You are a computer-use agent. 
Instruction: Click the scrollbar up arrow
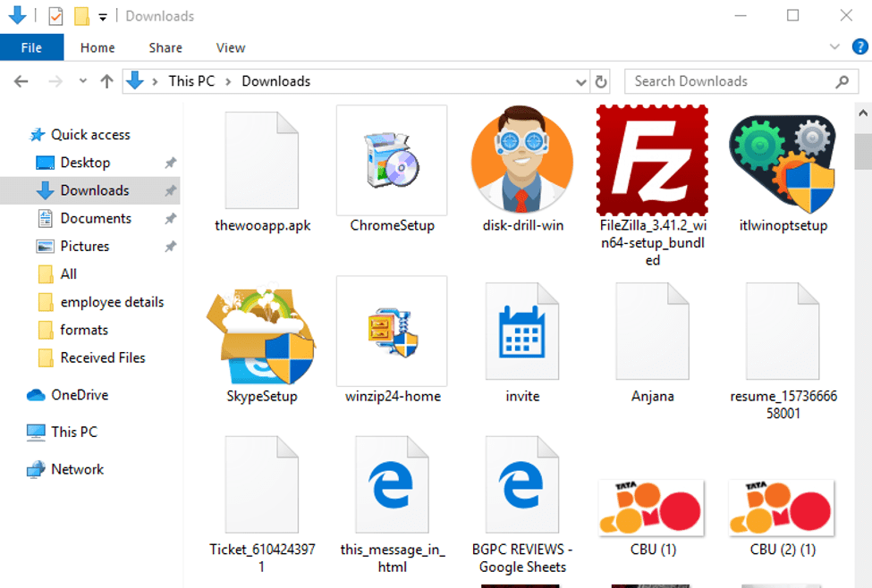863,111
